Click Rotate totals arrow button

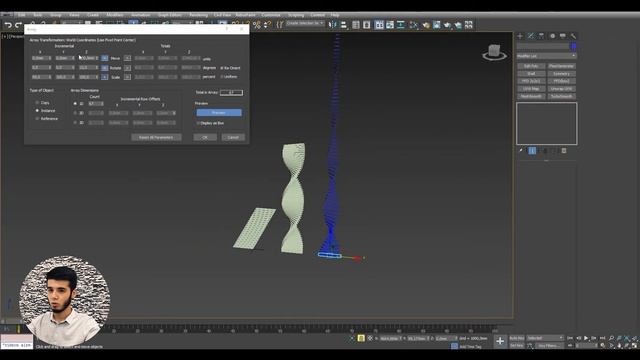(127, 67)
